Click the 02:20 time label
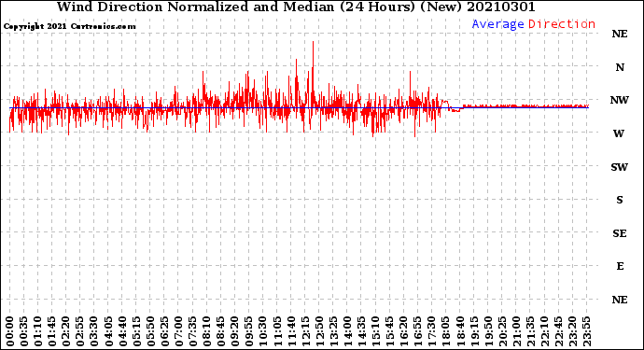Image resolution: width=644 pixels, height=350 pixels. coord(66,331)
